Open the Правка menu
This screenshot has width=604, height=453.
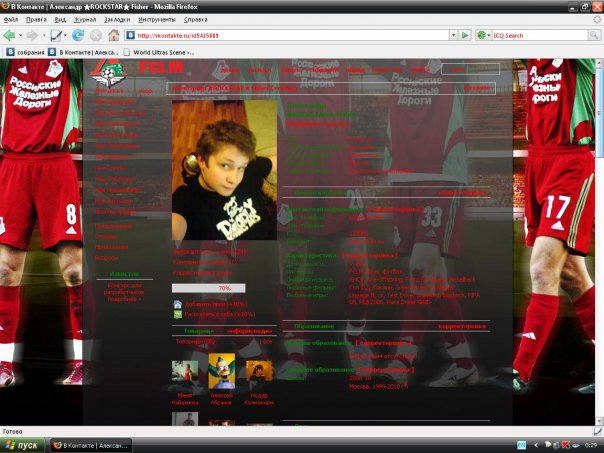36,19
